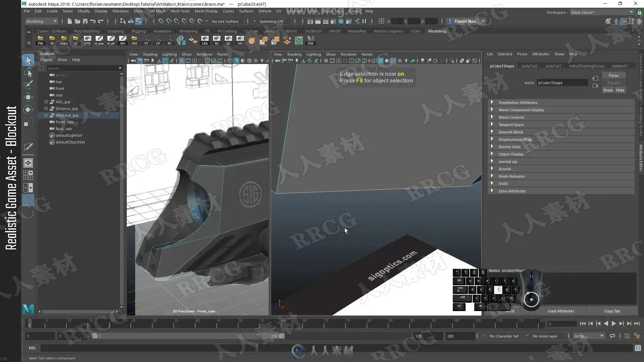This screenshot has width=644, height=362.
Task: Switch to four-view panel layout
Action: (28, 175)
